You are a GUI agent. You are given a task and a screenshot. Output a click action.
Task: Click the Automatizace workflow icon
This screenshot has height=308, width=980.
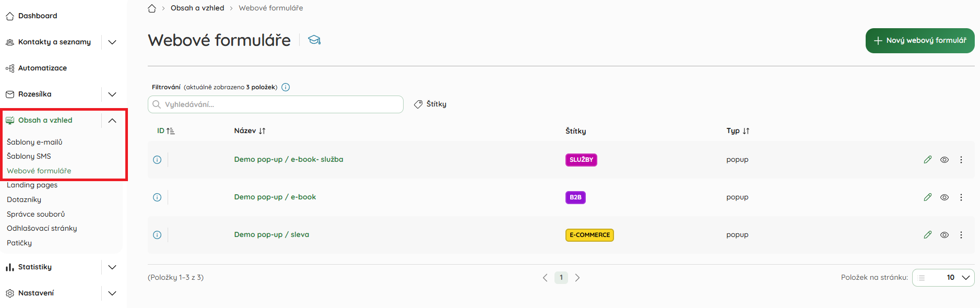(x=10, y=68)
